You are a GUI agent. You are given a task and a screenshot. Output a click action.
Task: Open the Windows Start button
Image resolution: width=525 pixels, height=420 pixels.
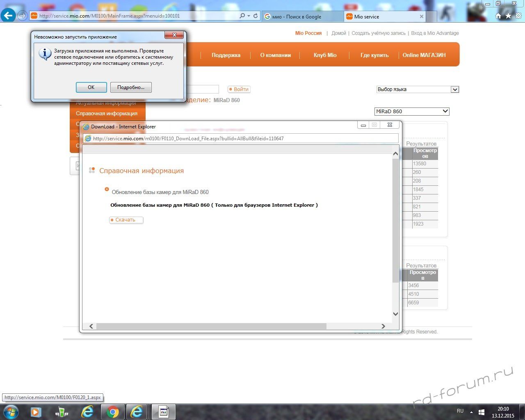(x=11, y=412)
